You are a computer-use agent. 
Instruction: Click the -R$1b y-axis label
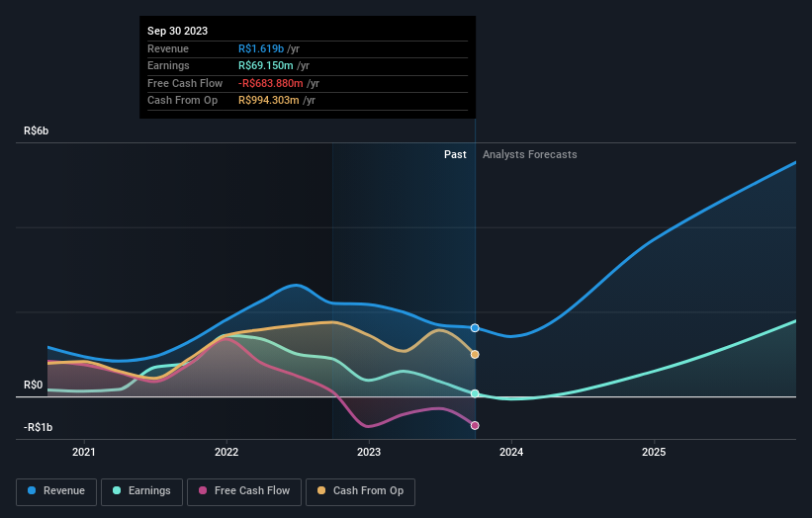point(38,427)
